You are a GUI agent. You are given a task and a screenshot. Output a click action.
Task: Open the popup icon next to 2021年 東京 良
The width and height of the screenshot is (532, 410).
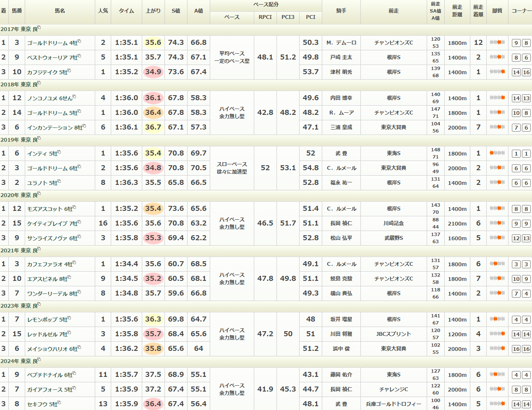tap(39, 249)
